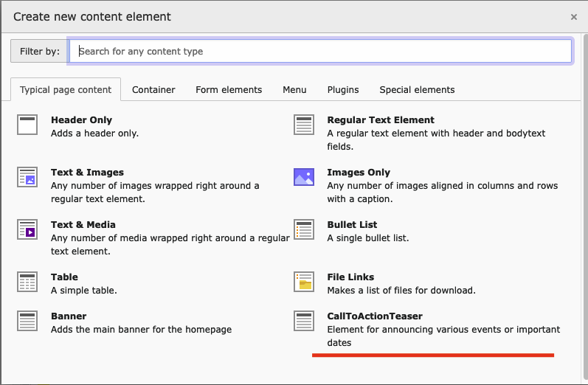Choose the Images Only icon
This screenshot has width=588, height=385.
click(304, 177)
